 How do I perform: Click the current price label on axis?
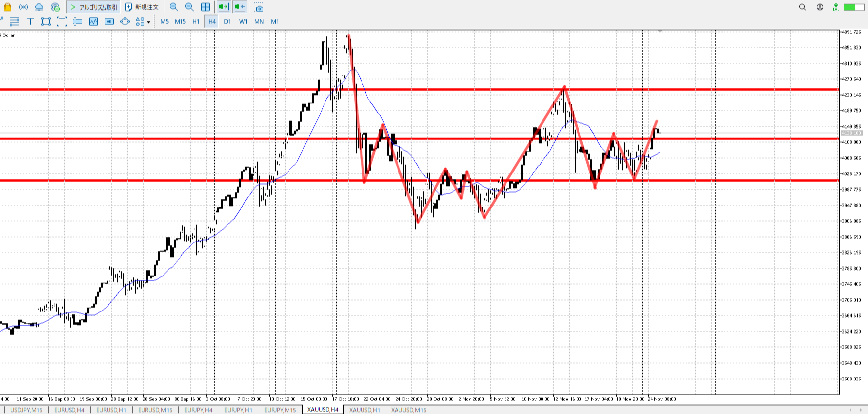[x=851, y=133]
